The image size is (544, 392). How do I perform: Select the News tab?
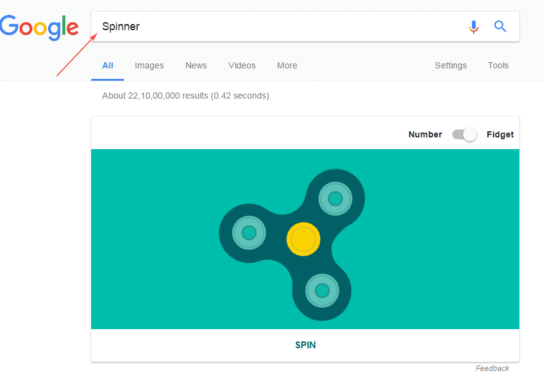point(196,65)
